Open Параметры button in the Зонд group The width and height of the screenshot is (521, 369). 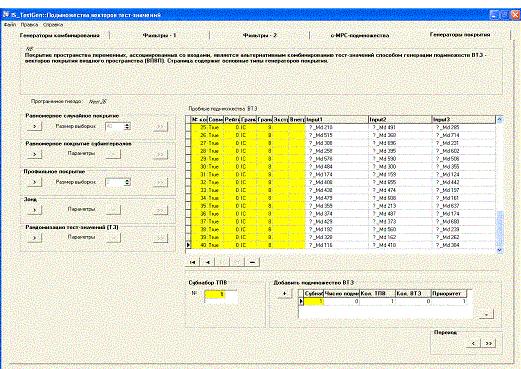[113, 210]
